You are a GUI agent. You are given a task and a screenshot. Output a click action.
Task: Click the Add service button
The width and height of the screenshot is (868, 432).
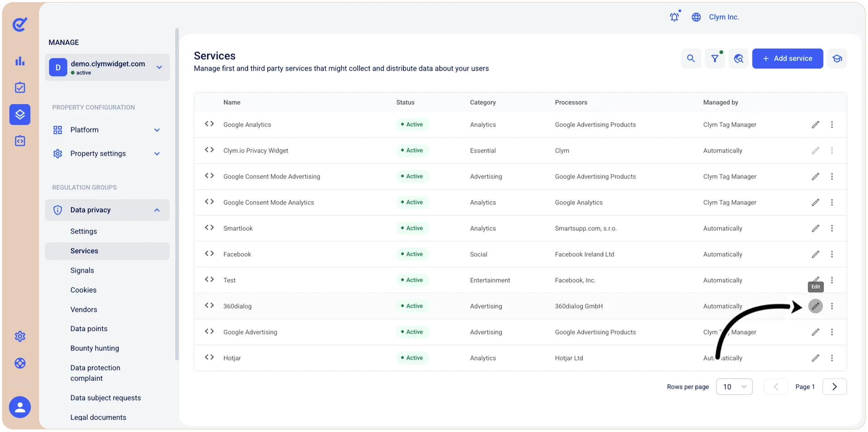(787, 59)
